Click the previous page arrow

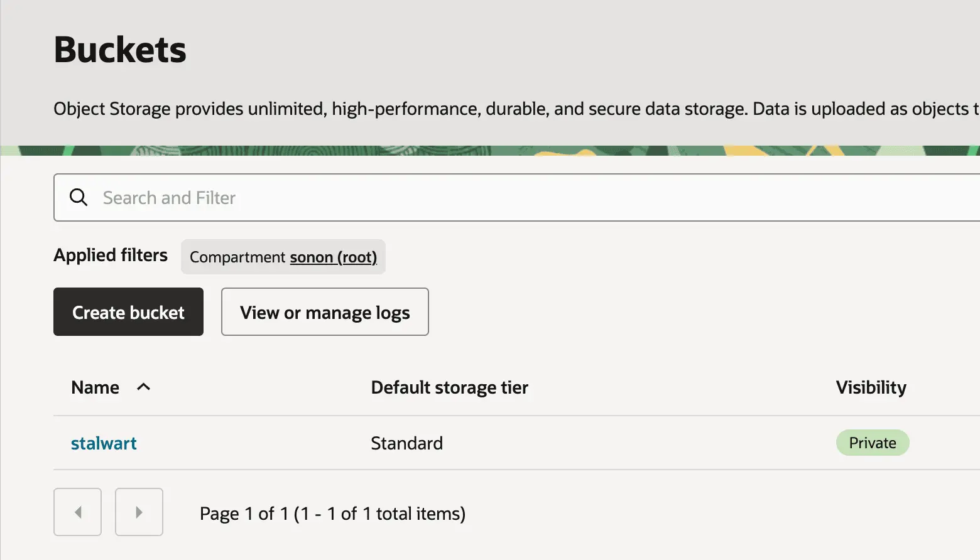coord(77,512)
